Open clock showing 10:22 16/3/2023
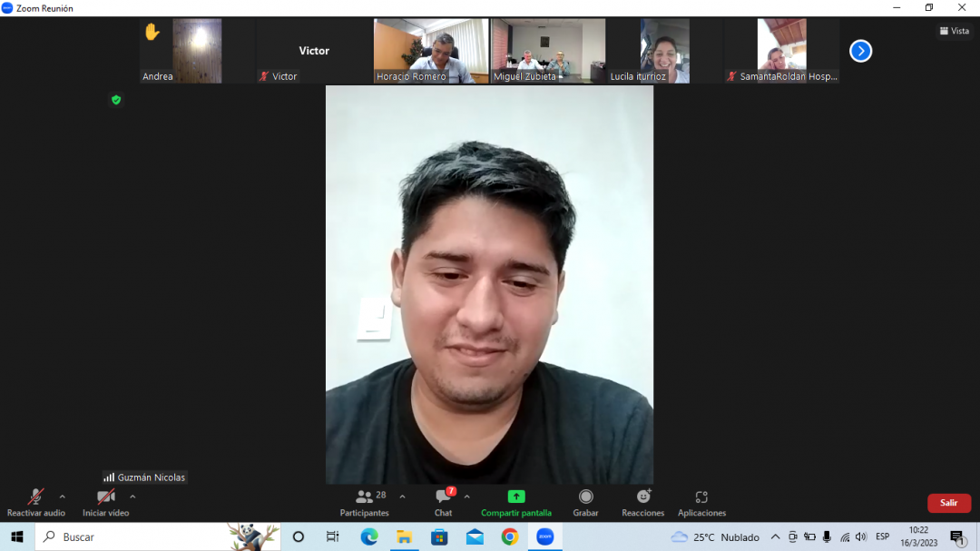The width and height of the screenshot is (980, 551). [x=918, y=536]
